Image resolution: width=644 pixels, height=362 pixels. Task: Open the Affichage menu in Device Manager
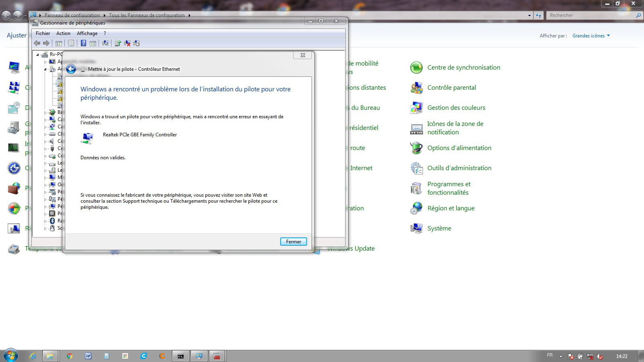tap(87, 33)
